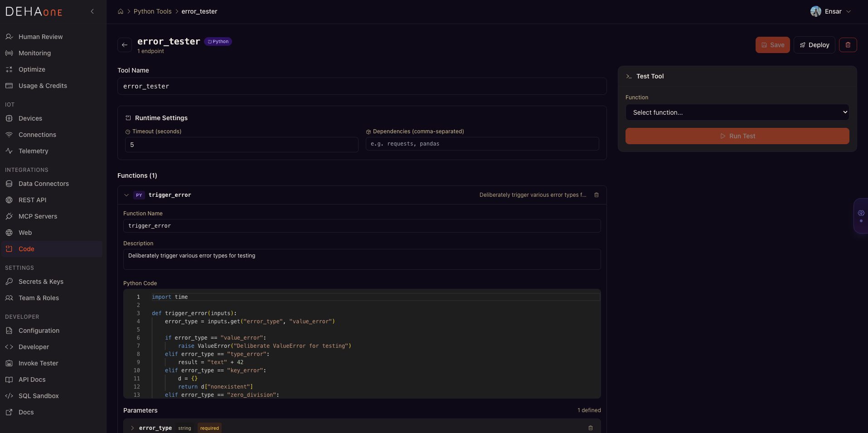Click the Save button
868x433 pixels.
pos(772,45)
